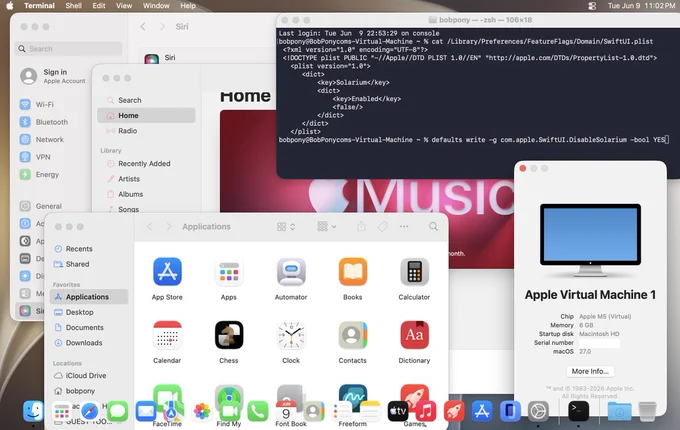Select Recently Added in Music library

pyautogui.click(x=146, y=163)
